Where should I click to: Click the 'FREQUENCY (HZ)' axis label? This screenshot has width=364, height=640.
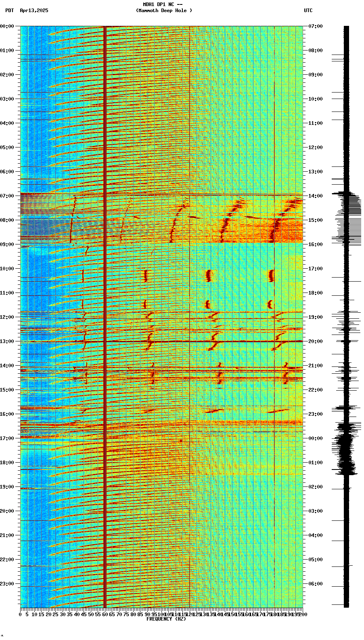166,619
